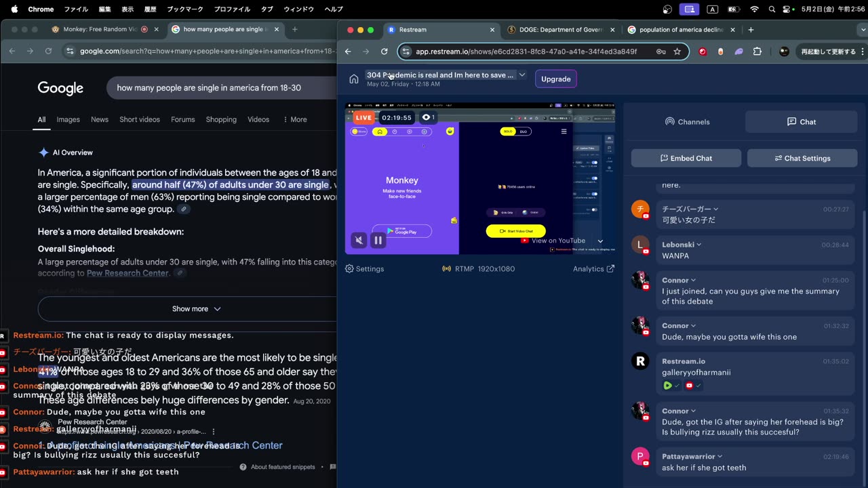Viewport: 868px width, 488px height.
Task: Click Lebonski's avatar in chat
Action: pos(640,245)
